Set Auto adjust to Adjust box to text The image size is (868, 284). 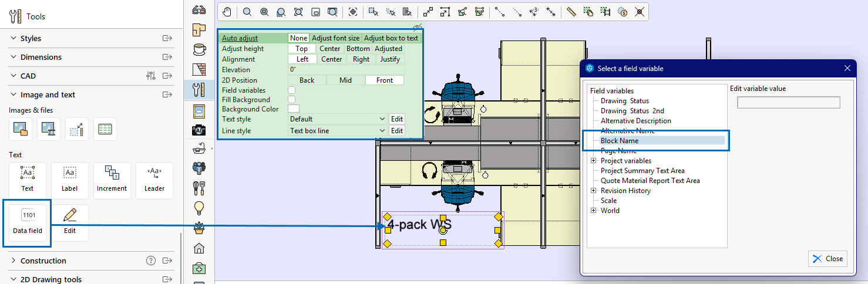[x=391, y=38]
